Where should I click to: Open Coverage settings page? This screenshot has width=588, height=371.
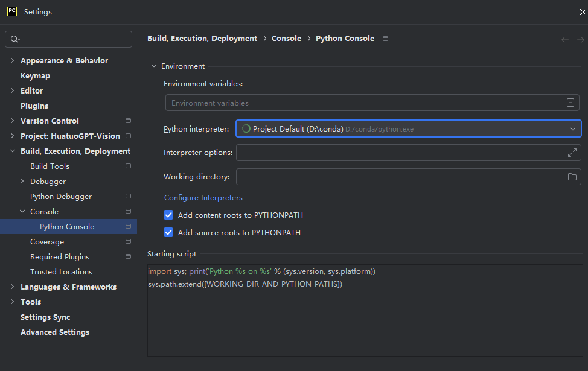(x=47, y=242)
